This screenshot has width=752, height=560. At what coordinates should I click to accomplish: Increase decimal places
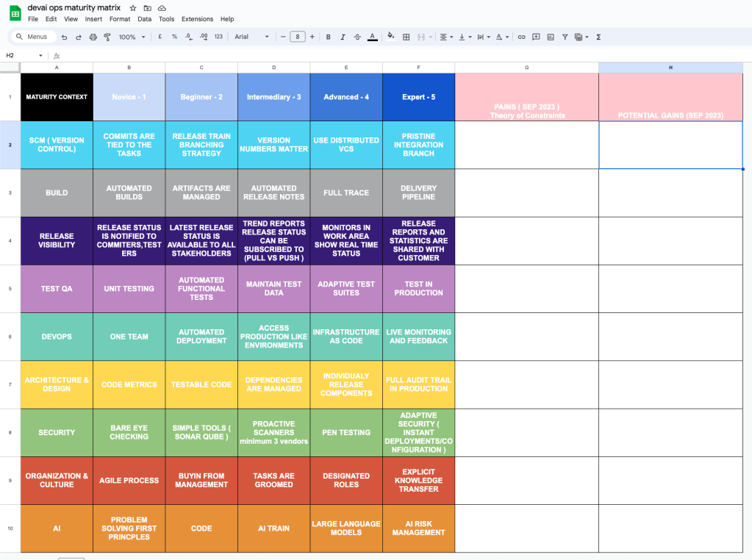coord(204,37)
